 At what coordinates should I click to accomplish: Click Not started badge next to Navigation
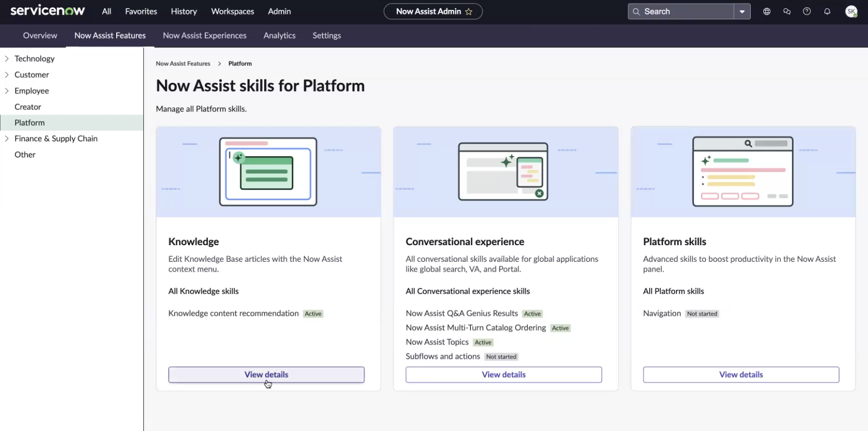(702, 314)
